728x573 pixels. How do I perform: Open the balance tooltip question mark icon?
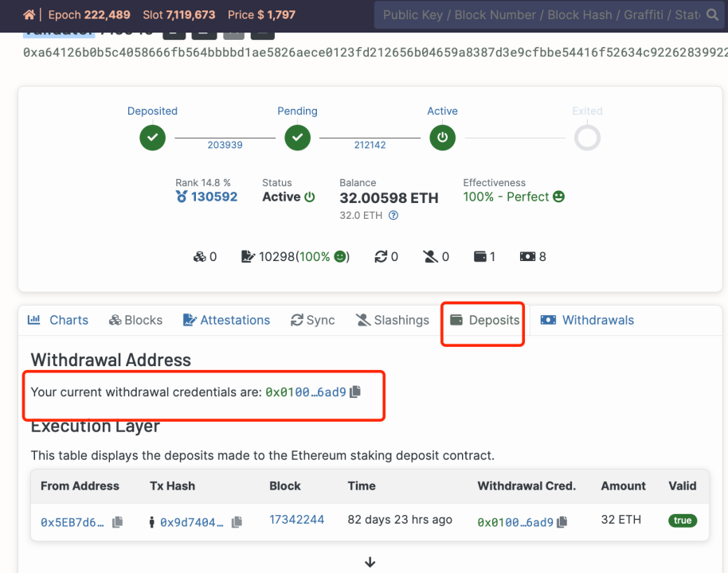pos(392,215)
